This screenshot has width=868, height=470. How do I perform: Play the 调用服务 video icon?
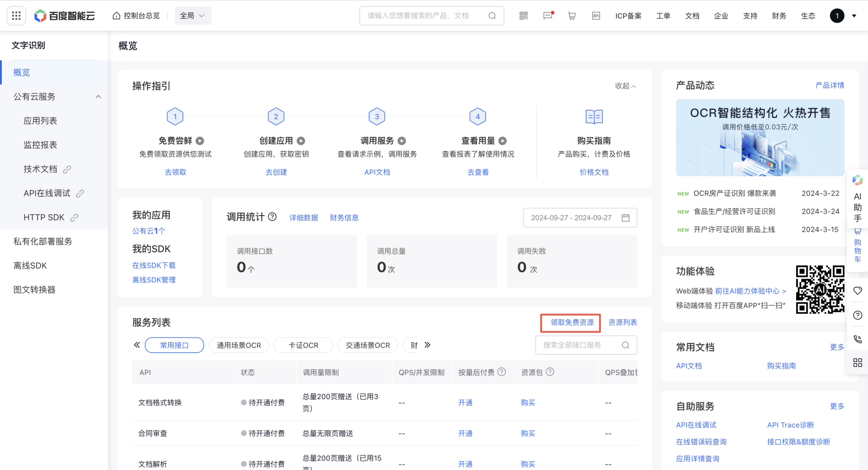[x=402, y=141]
